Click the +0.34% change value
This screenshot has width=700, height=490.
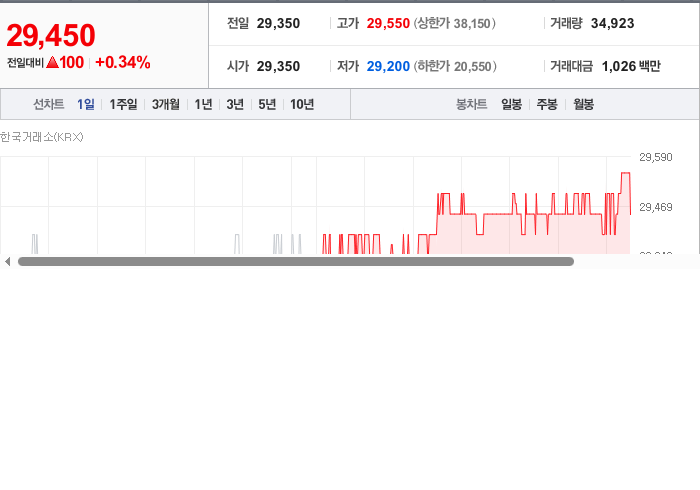123,62
